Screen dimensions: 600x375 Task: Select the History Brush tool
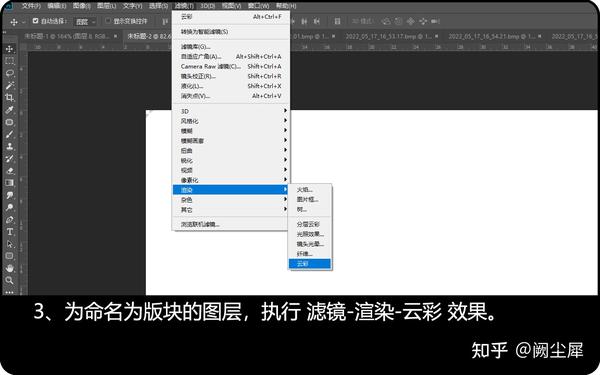(x=10, y=158)
